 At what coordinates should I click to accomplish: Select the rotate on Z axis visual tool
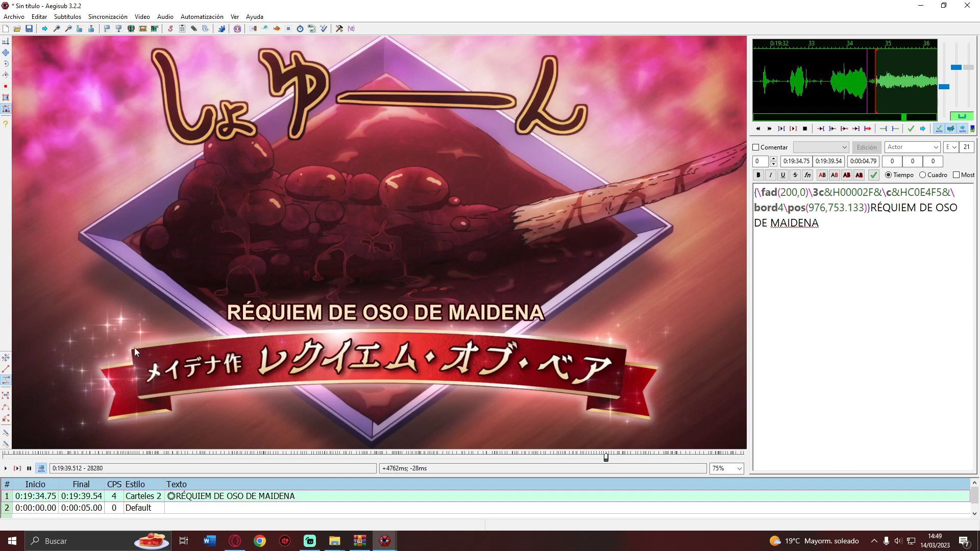pos(6,64)
